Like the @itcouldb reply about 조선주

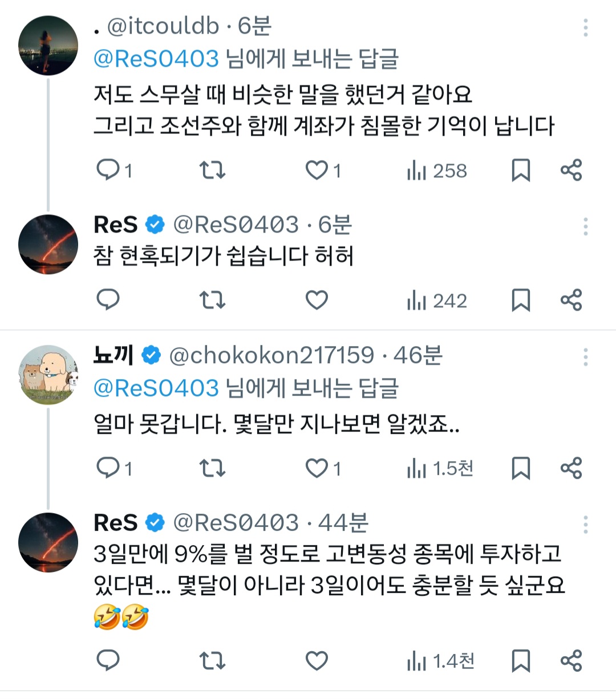pos(317,170)
